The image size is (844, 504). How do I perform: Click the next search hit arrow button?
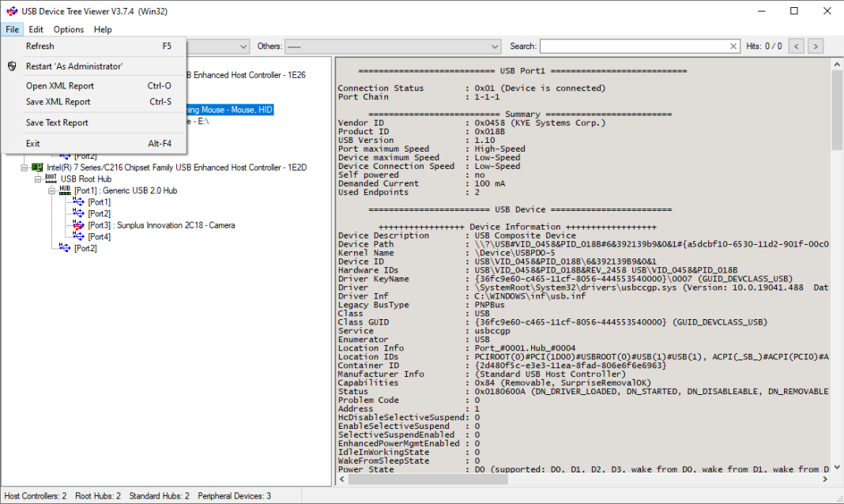(x=815, y=46)
